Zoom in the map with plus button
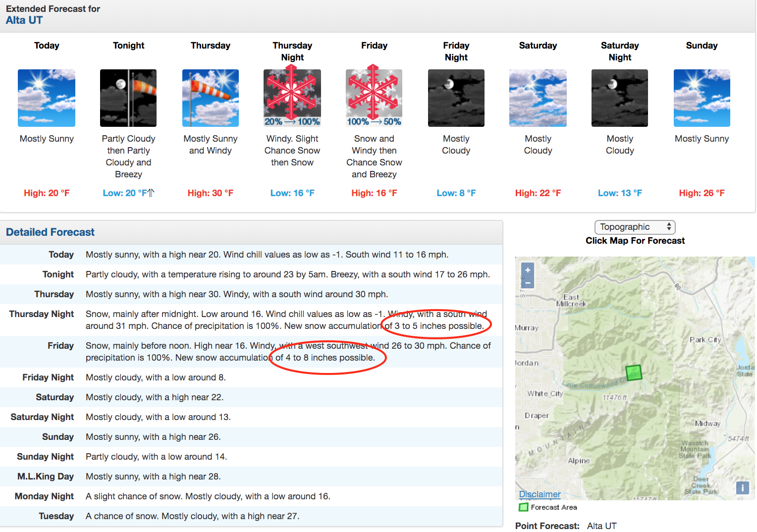This screenshot has height=532, width=757. point(528,270)
